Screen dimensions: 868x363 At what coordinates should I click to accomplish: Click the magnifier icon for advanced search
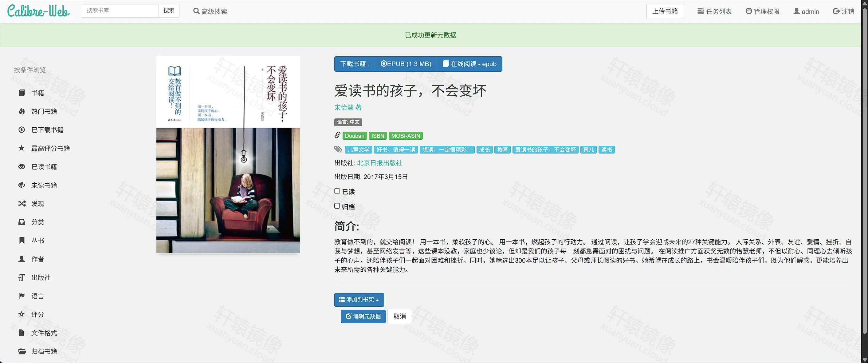(196, 11)
